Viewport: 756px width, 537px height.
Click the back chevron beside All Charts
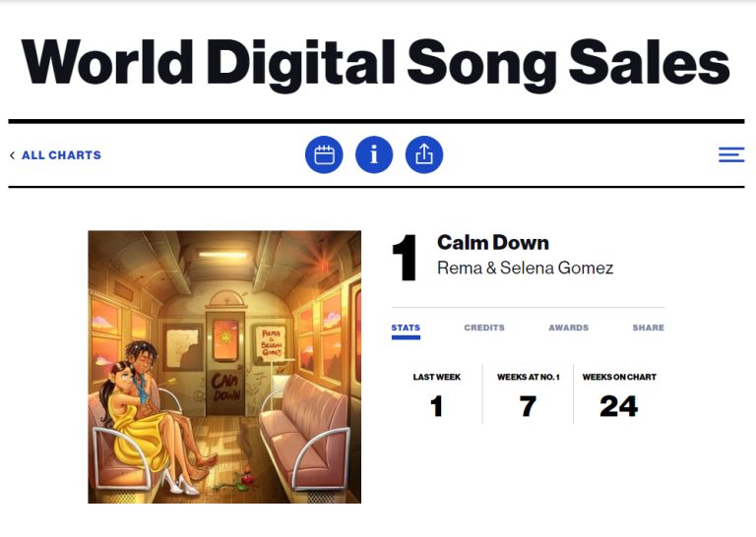(x=12, y=155)
